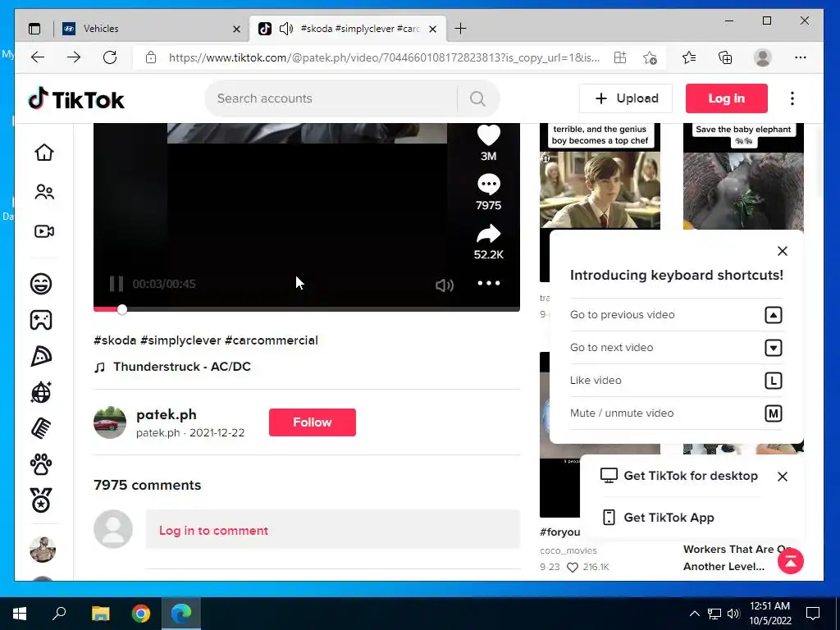
Task: Mute the video with the speaker icon
Action: [x=444, y=285]
